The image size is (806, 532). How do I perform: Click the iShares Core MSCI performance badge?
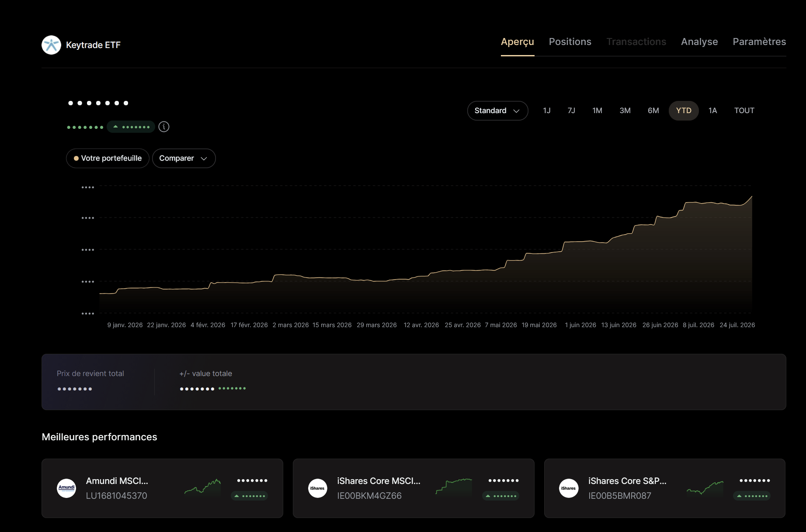pos(501,496)
